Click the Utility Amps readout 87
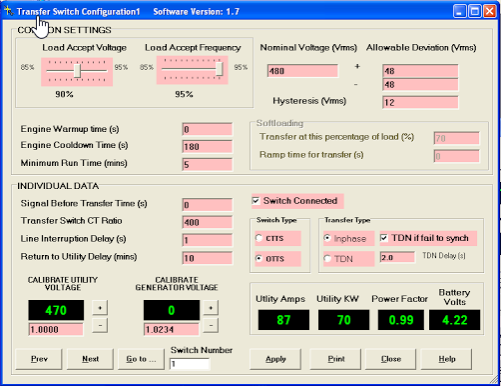The image size is (501, 386). tap(284, 320)
